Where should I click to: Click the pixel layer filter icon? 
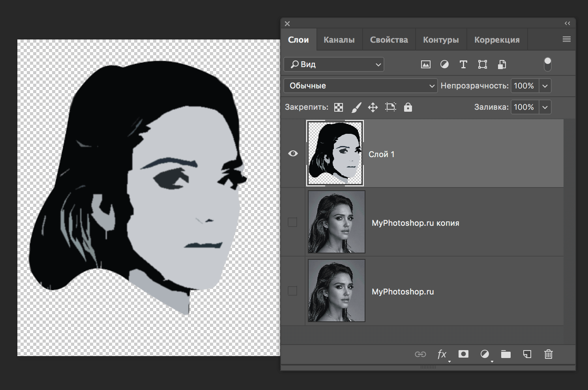[425, 65]
